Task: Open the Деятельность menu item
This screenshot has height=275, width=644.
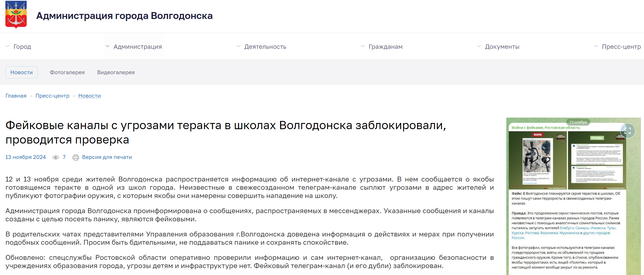Action: [x=265, y=47]
